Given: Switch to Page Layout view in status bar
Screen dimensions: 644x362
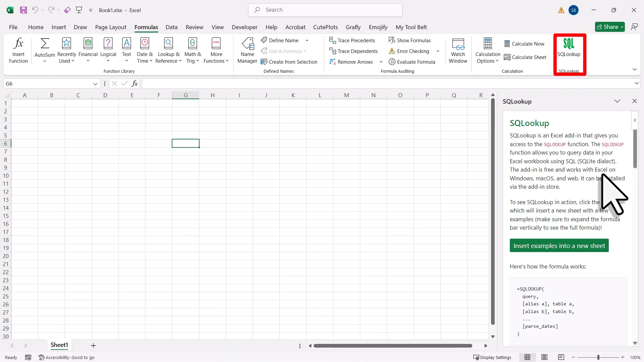Looking at the screenshot, I should [x=544, y=357].
